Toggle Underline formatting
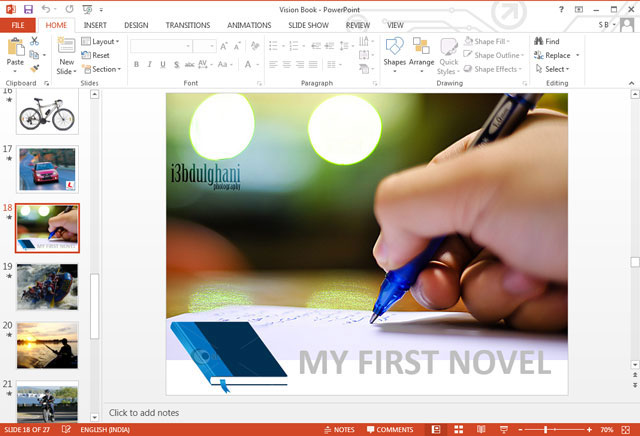 pyautogui.click(x=163, y=65)
